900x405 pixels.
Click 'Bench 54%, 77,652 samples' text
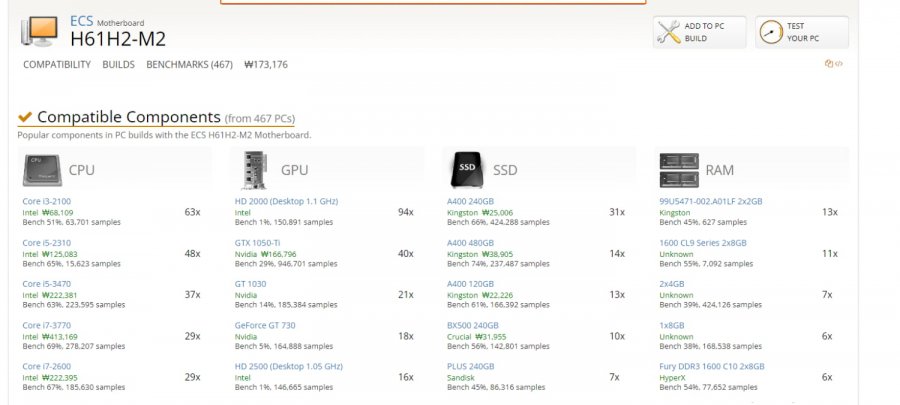[708, 388]
